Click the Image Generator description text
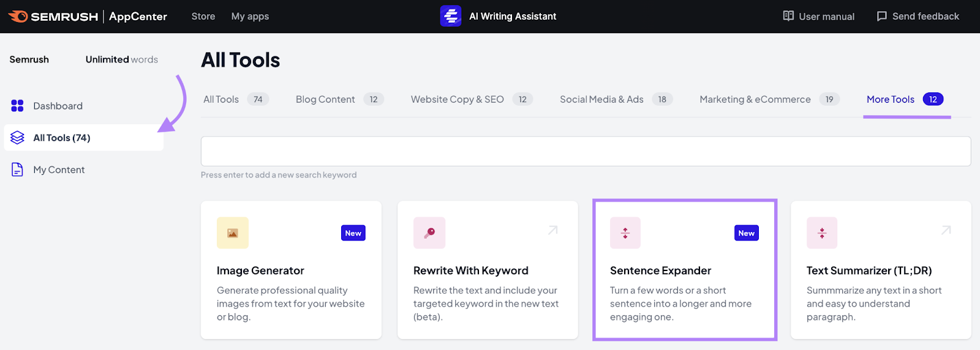Screen dimensions: 980x350 tap(290, 303)
